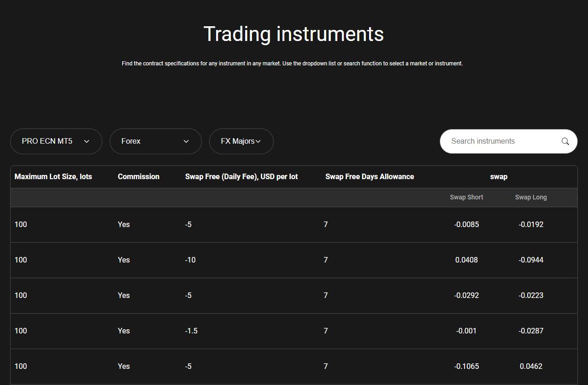The width and height of the screenshot is (588, 385).
Task: Click the Maximum Lot Size, lots header
Action: click(53, 176)
